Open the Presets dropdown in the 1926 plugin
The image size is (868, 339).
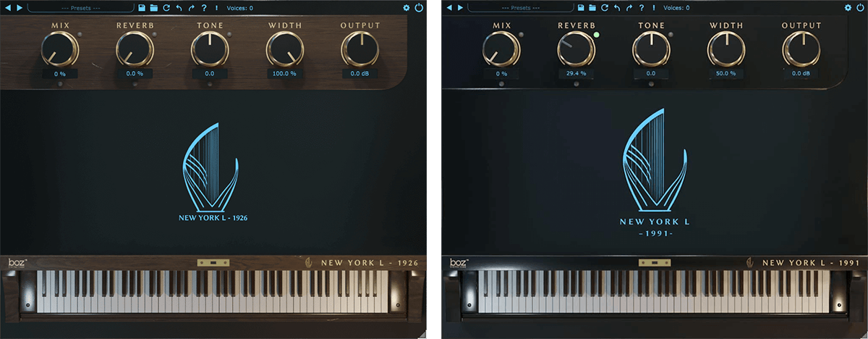click(80, 8)
